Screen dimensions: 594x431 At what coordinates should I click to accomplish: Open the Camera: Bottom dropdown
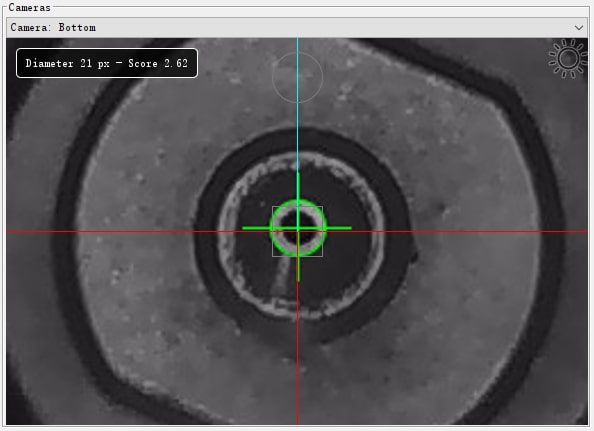click(x=297, y=28)
